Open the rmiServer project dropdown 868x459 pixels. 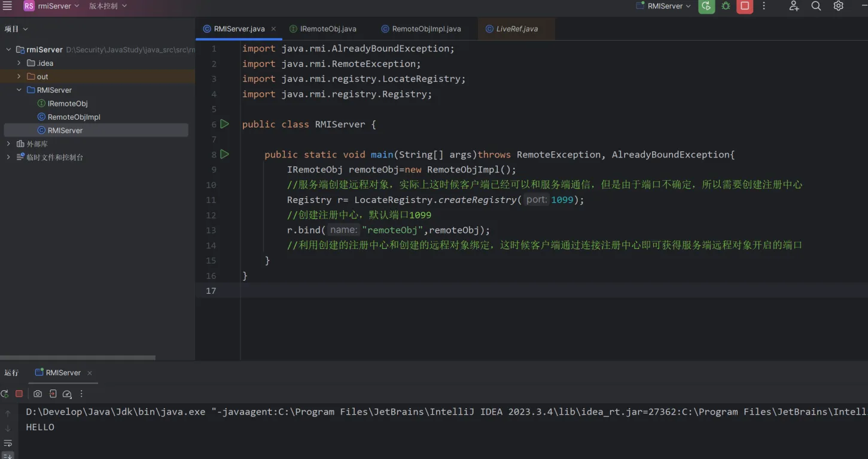51,6
